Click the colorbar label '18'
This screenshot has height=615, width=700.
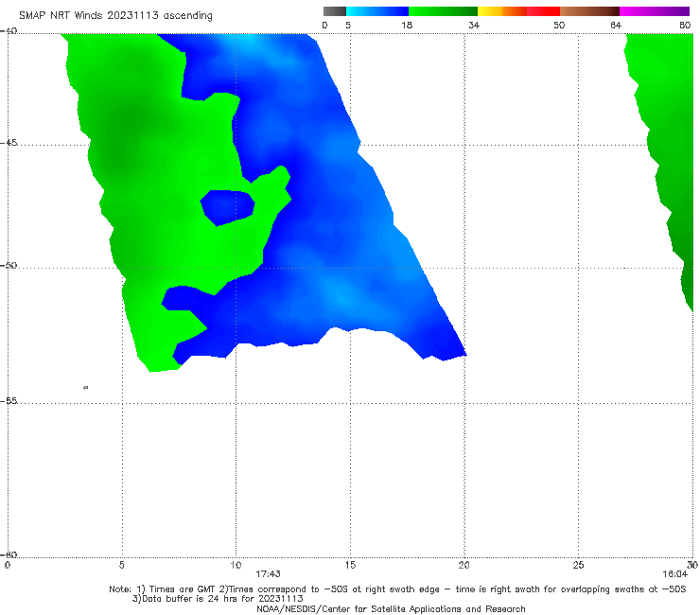pyautogui.click(x=407, y=26)
